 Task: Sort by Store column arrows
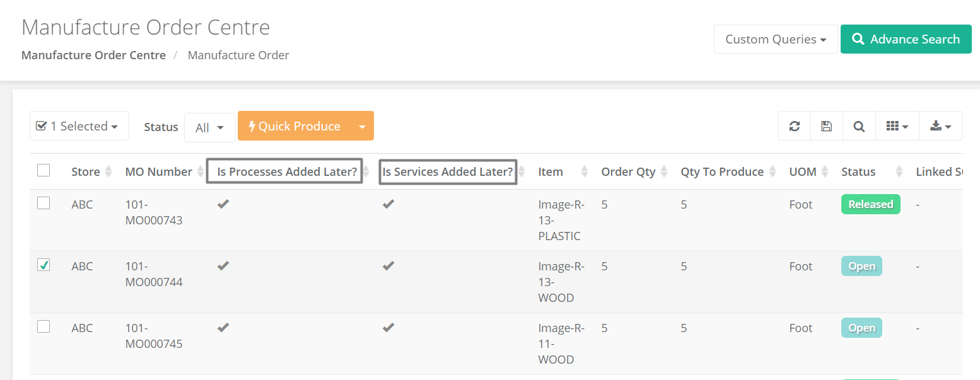tap(108, 171)
